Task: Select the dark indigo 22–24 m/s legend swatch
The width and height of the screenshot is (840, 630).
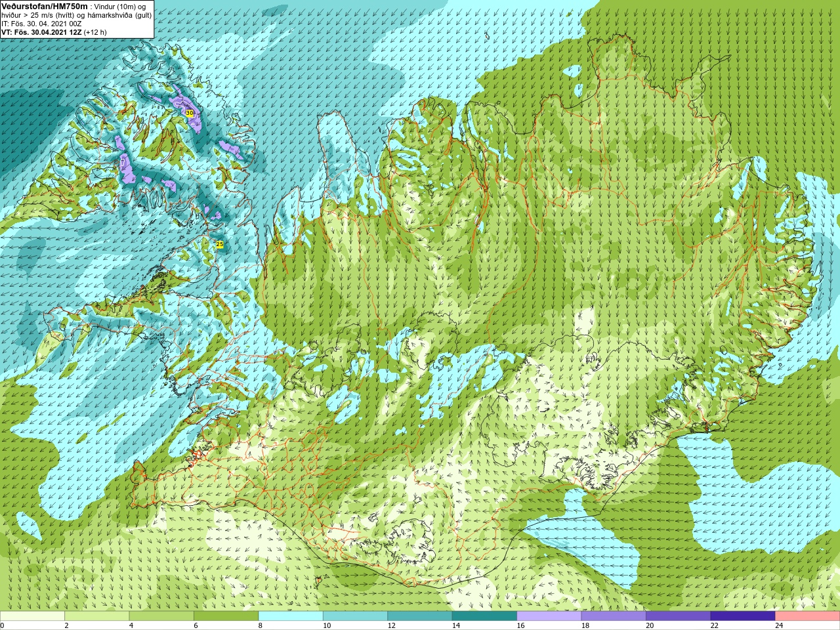Action: (x=743, y=616)
